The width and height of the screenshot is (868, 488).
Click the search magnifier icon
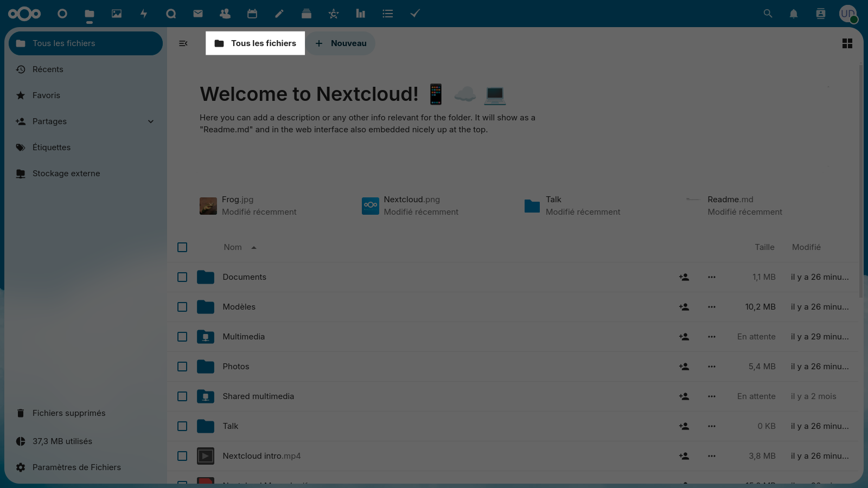tap(768, 14)
